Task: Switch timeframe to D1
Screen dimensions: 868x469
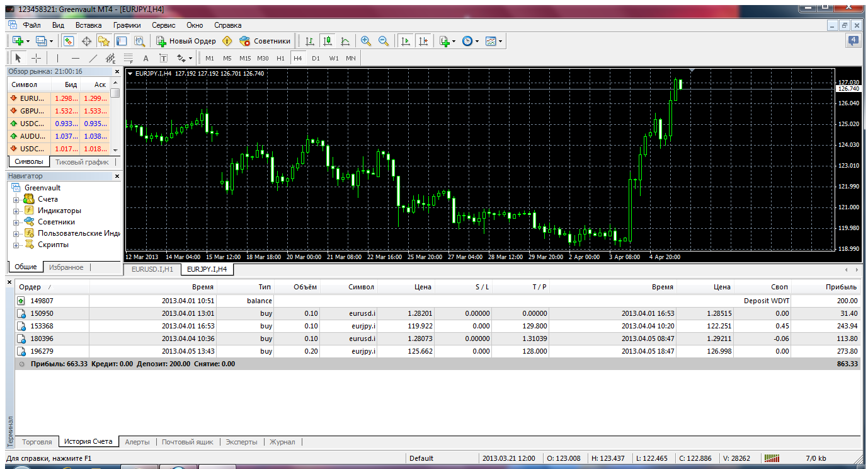Action: point(316,58)
